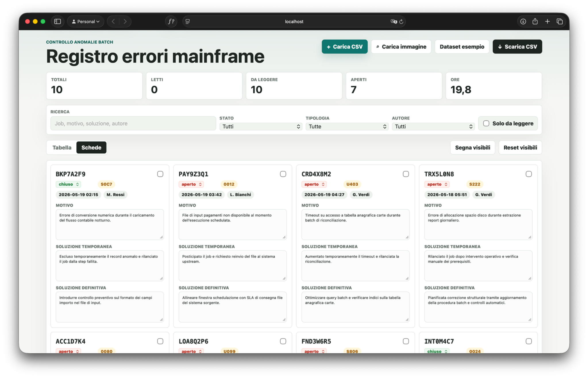Click the translate icon in address bar

(394, 22)
